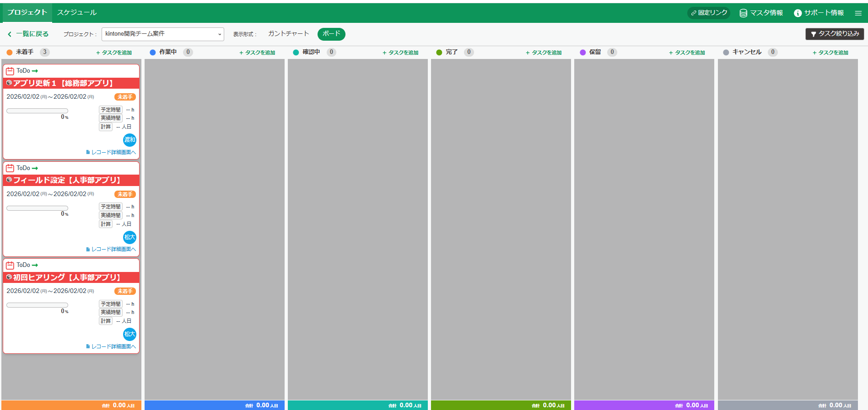The height and width of the screenshot is (410, 868).
Task: Click blue 作業中 status dot
Action: 153,53
